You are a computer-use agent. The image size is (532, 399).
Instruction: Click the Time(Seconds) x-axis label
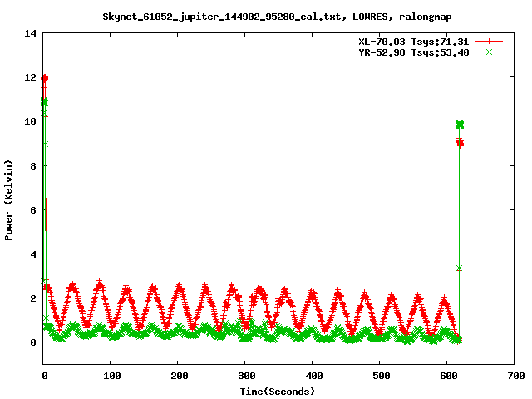pos(278,390)
